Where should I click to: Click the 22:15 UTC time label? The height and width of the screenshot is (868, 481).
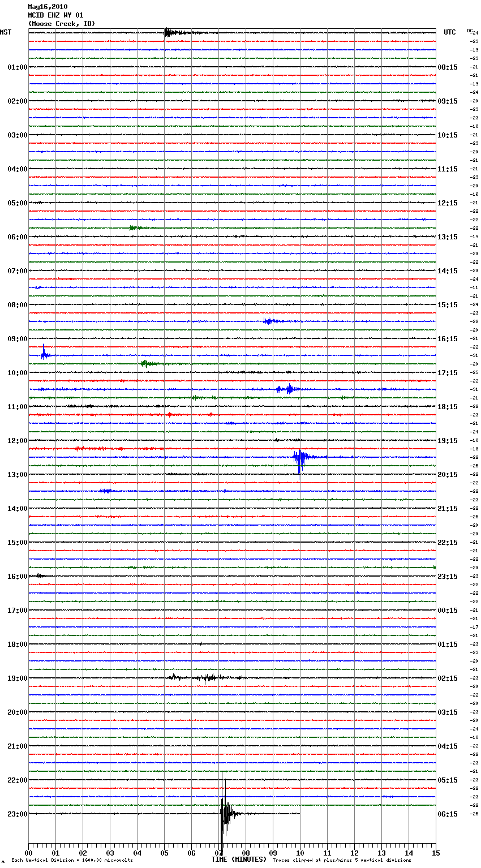point(448,543)
